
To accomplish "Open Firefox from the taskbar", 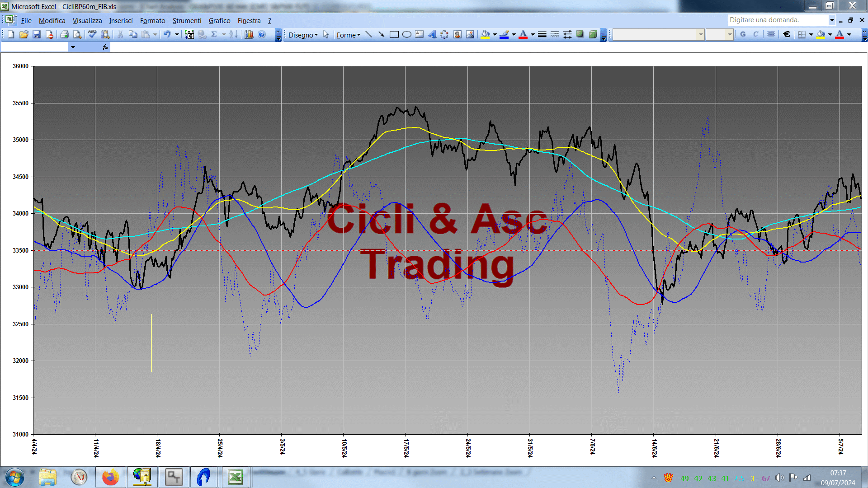I will tap(110, 477).
